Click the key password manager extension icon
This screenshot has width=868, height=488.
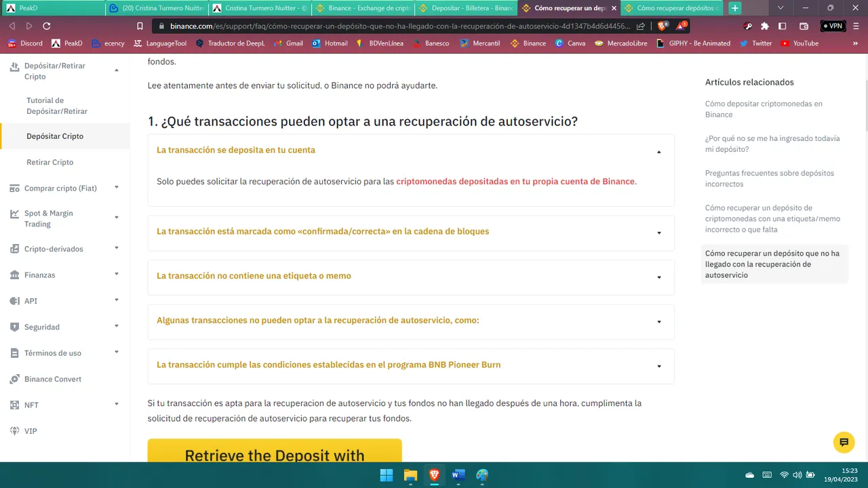click(748, 26)
